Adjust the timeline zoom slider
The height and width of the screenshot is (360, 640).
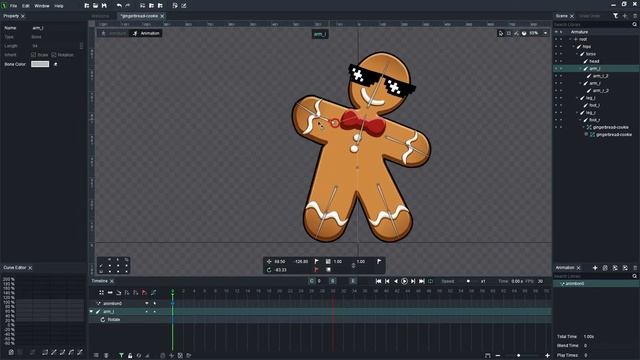(518, 356)
